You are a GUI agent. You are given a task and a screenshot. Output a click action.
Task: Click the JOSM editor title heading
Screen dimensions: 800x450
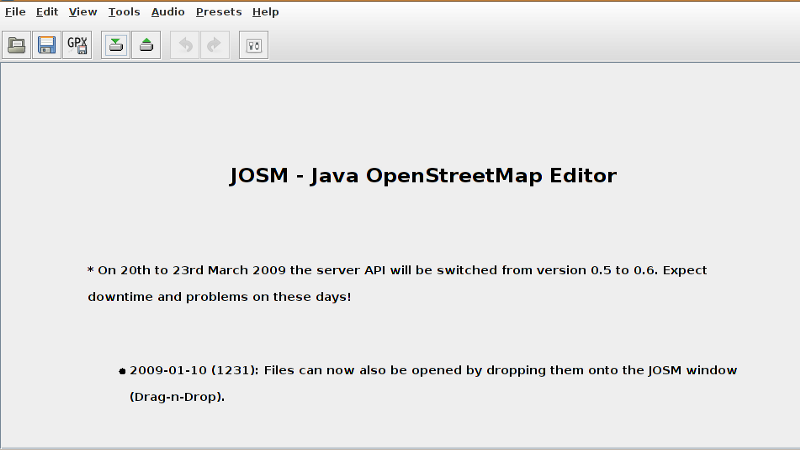423,176
